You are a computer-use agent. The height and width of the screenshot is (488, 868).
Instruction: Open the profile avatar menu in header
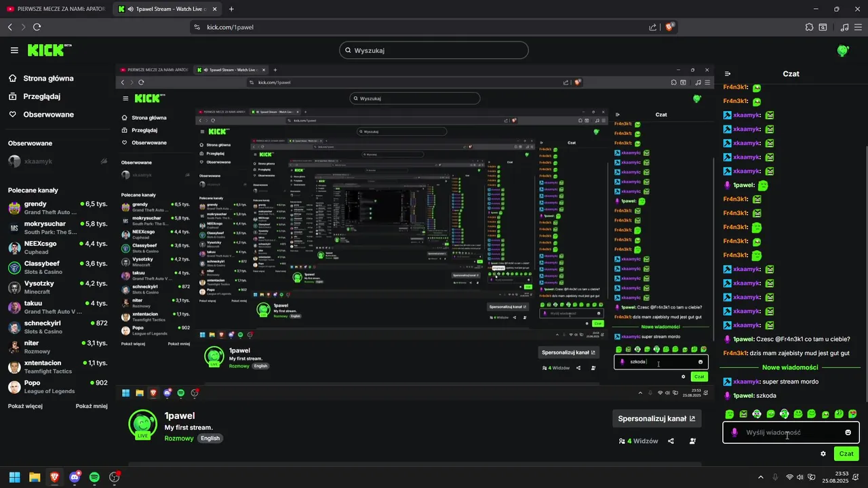point(843,50)
